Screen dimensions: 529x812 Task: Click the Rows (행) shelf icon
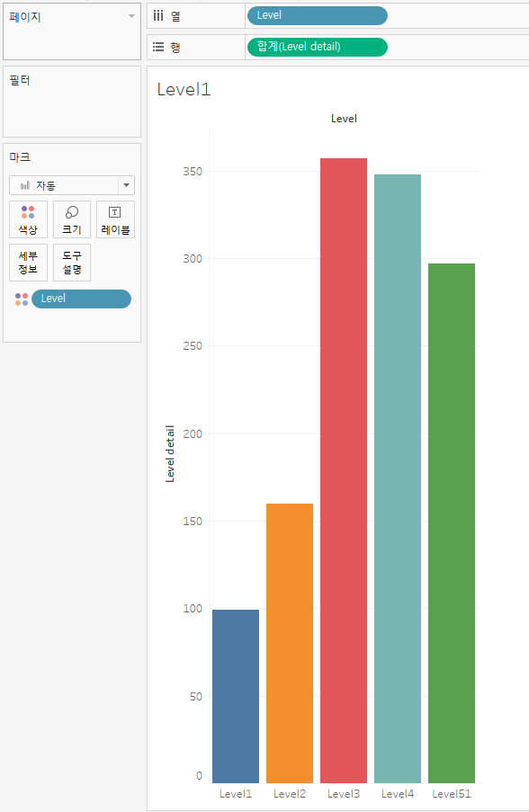(x=158, y=47)
